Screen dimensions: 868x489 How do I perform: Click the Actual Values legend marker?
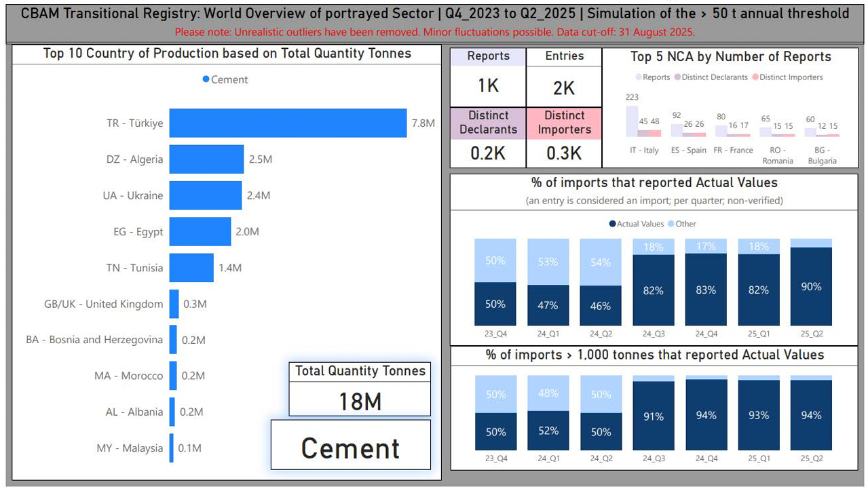click(612, 224)
